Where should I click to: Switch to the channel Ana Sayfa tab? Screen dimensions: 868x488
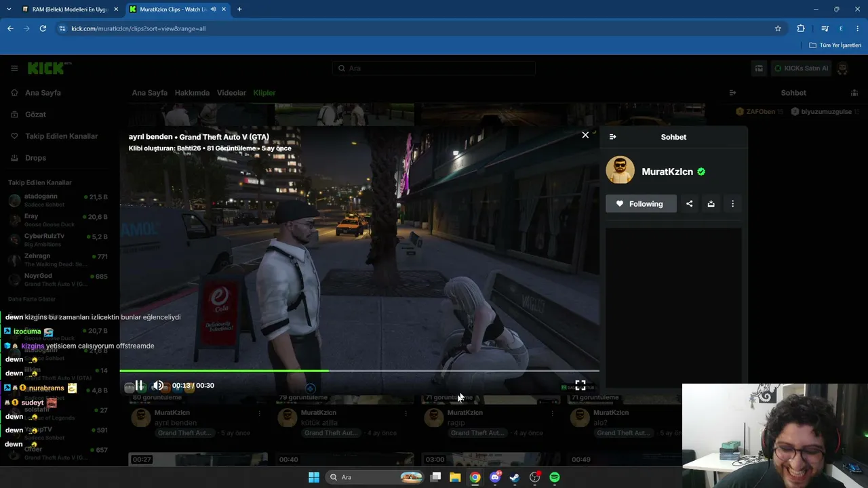click(149, 93)
